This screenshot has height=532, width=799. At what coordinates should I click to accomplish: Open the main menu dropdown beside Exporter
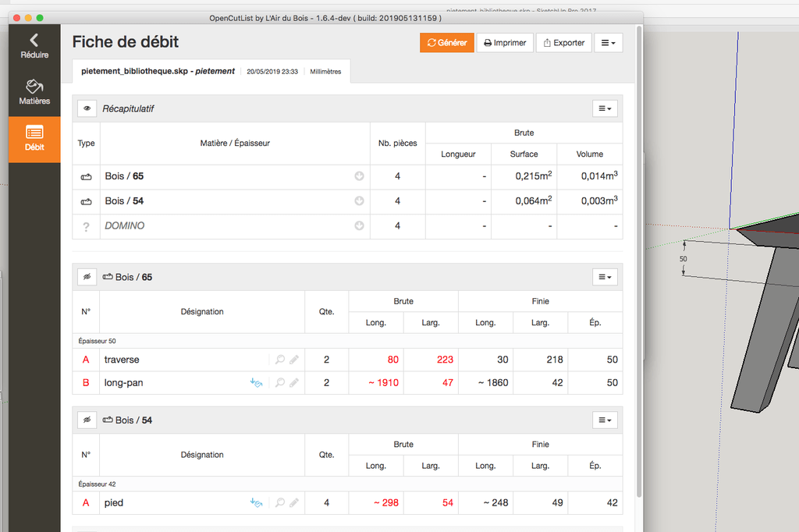609,43
